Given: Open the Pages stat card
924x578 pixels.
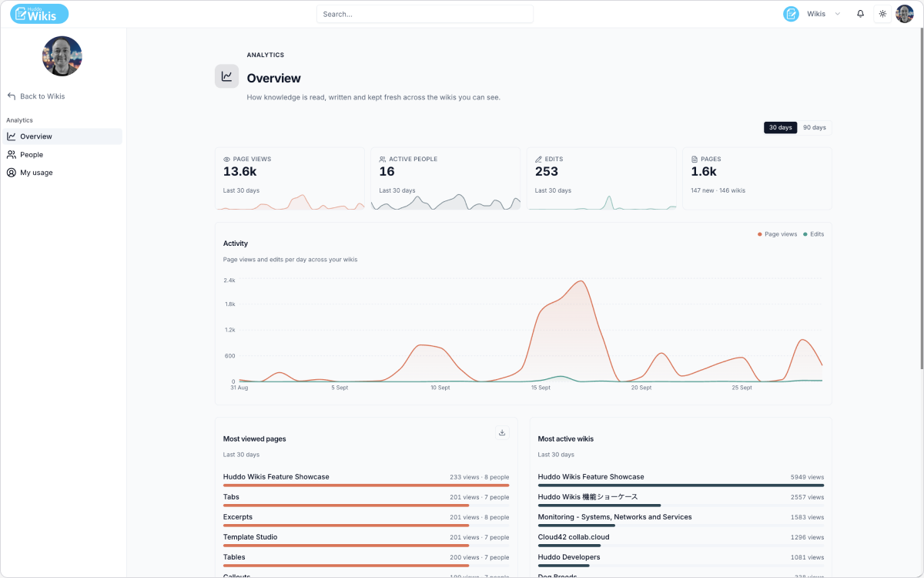Looking at the screenshot, I should pyautogui.click(x=758, y=179).
